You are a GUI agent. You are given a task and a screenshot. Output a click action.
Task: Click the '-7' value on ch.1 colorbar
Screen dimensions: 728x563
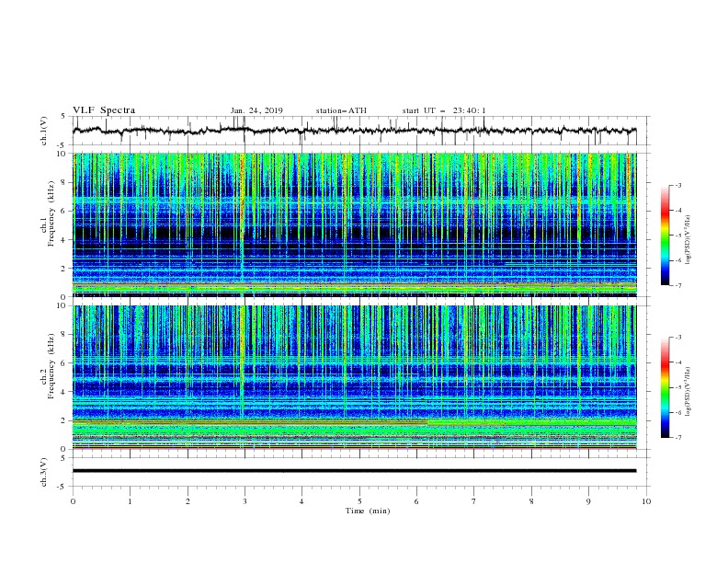tap(677, 285)
